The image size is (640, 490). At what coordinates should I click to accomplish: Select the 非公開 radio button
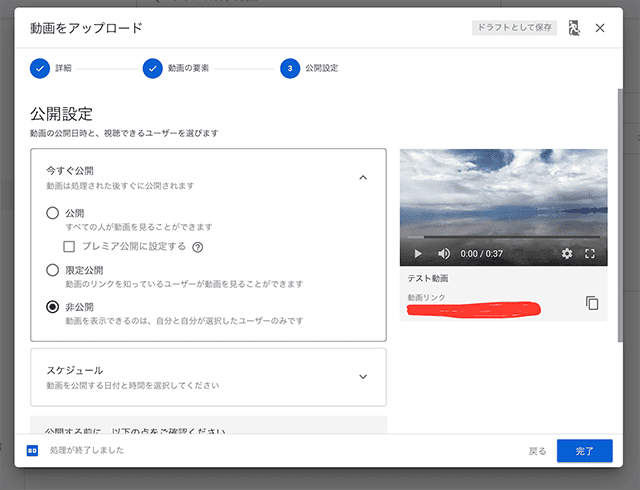(52, 307)
